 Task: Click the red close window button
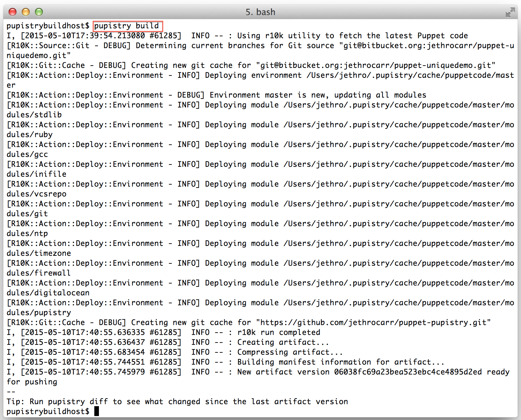coord(13,12)
